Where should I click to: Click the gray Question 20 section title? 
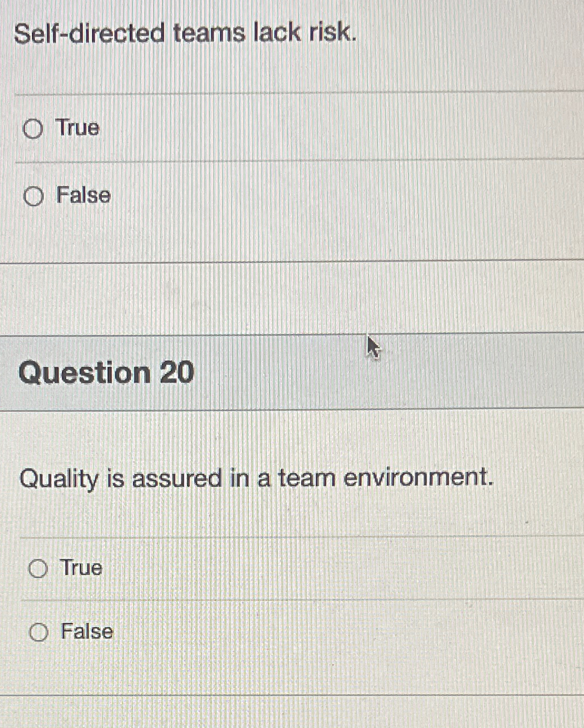point(105,373)
